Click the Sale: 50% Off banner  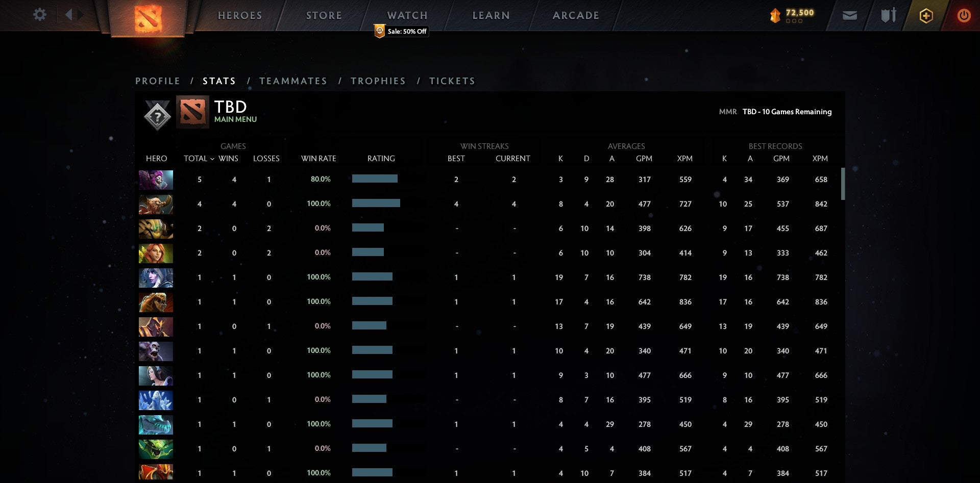point(401,31)
